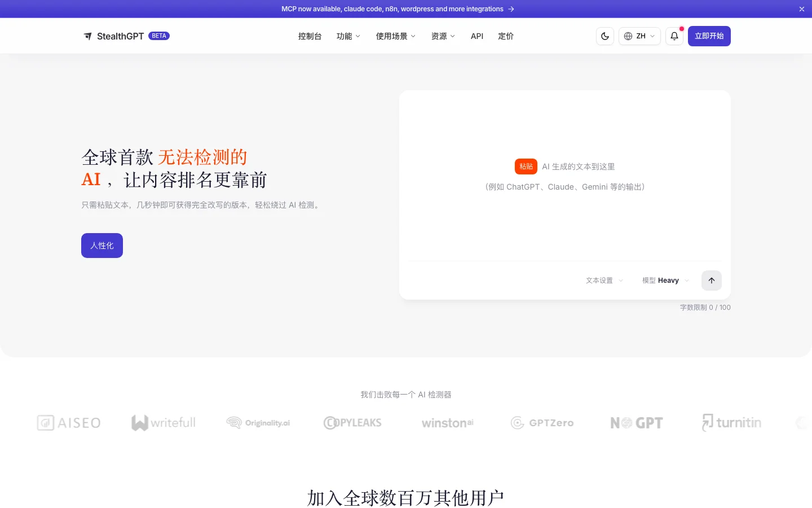This screenshot has height=508, width=812.
Task: Open the 模型 Heavy model selector
Action: pos(665,281)
